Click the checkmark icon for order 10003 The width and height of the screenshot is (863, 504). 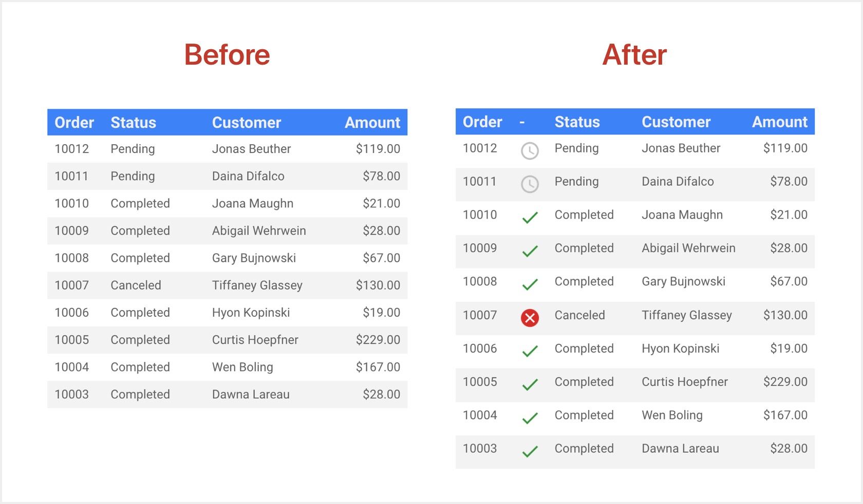tap(530, 452)
